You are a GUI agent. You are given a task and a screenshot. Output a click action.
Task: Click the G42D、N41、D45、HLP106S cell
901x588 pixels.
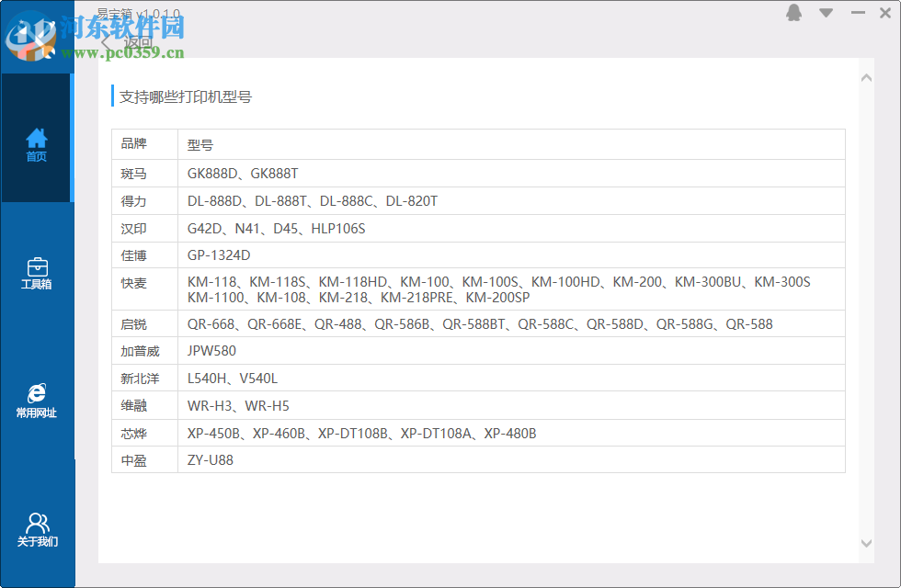(511, 229)
